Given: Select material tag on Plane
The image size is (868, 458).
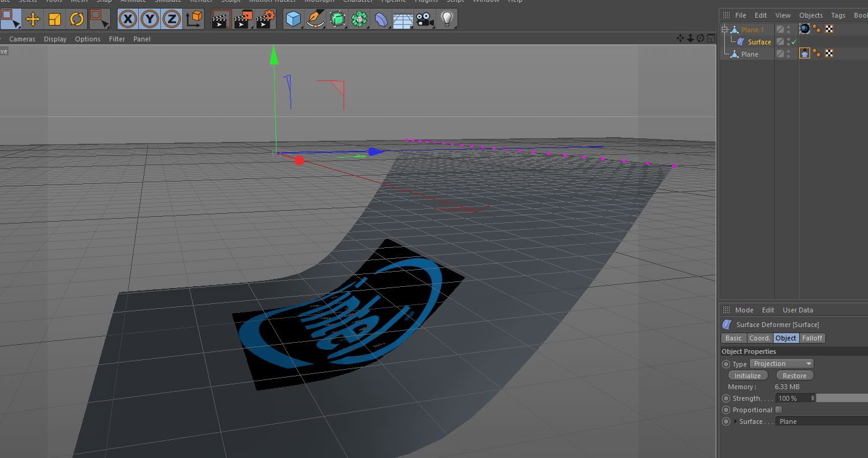Looking at the screenshot, I should pos(805,53).
